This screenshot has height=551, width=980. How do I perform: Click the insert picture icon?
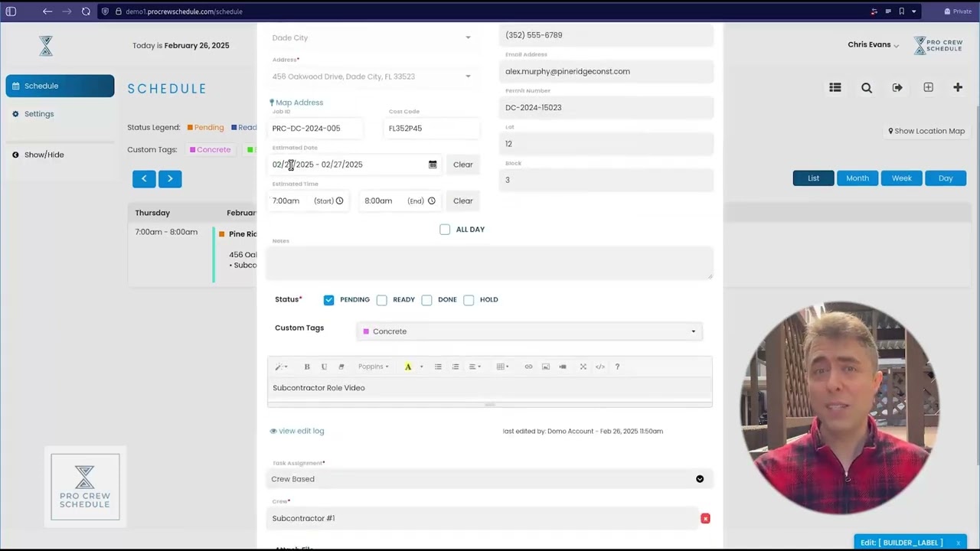pyautogui.click(x=546, y=367)
